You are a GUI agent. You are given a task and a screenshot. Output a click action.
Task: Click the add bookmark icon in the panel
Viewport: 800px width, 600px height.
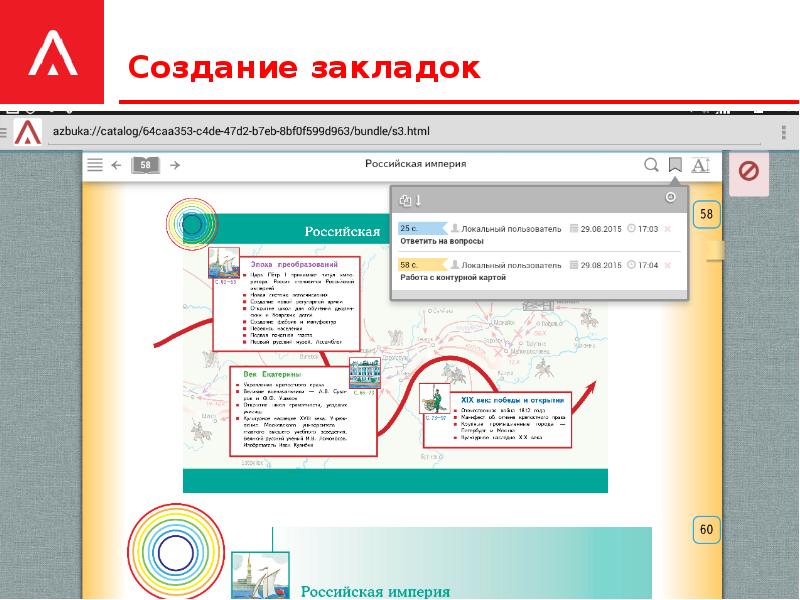[x=405, y=198]
